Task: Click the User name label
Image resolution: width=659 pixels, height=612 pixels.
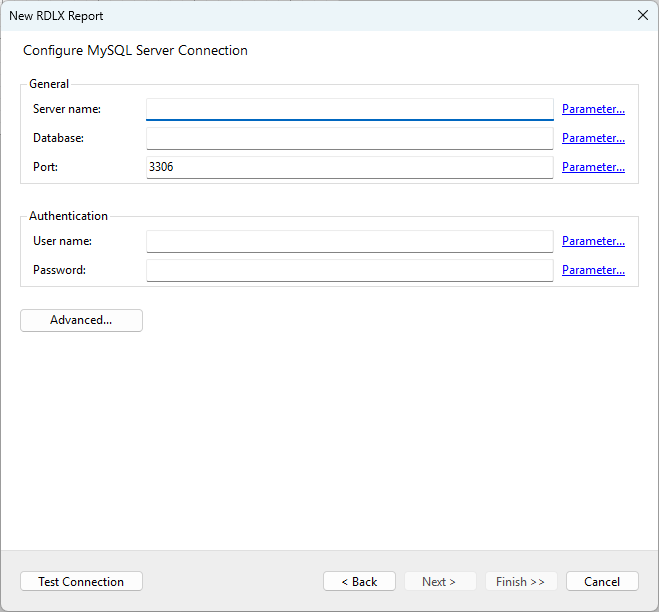Action: coord(62,241)
